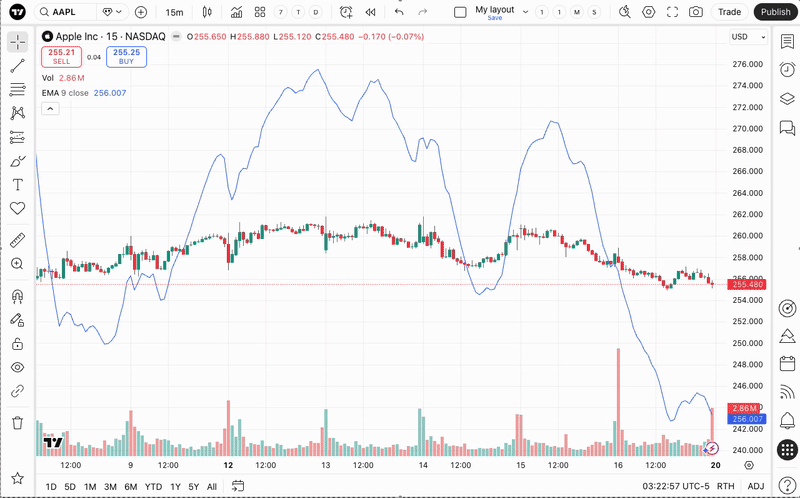
Task: Select the 1D time range
Action: (51, 487)
